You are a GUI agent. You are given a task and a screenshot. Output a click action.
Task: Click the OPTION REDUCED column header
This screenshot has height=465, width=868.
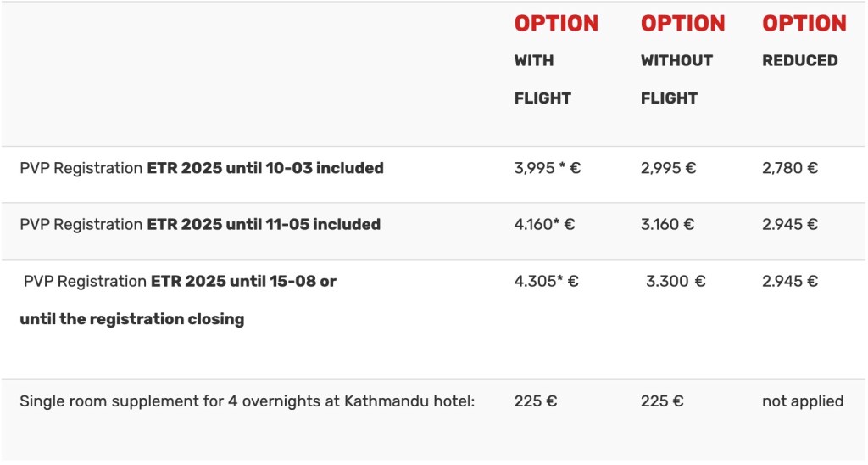804,42
